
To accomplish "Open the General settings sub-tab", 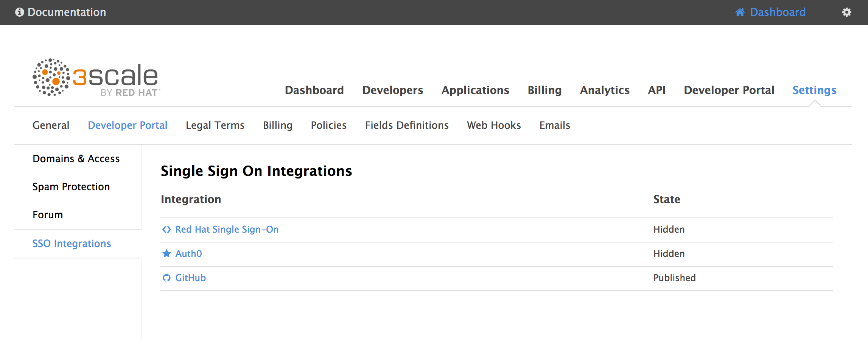I will [x=51, y=125].
